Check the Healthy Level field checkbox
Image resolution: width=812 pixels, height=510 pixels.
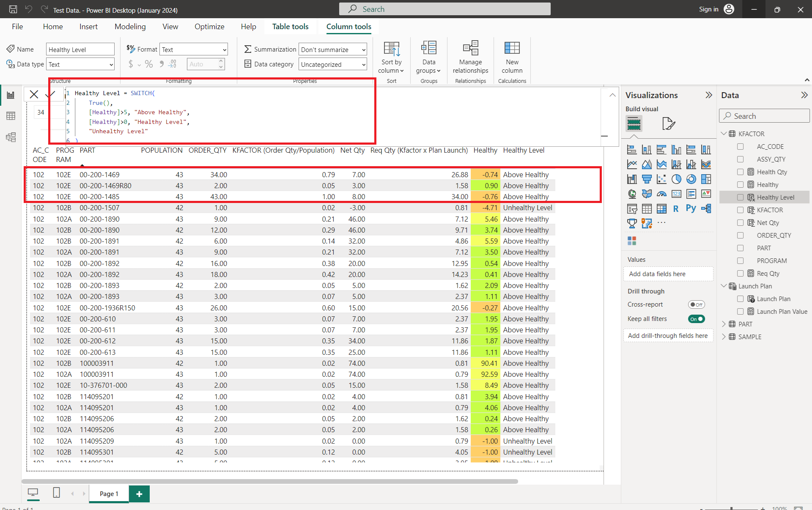click(x=740, y=197)
